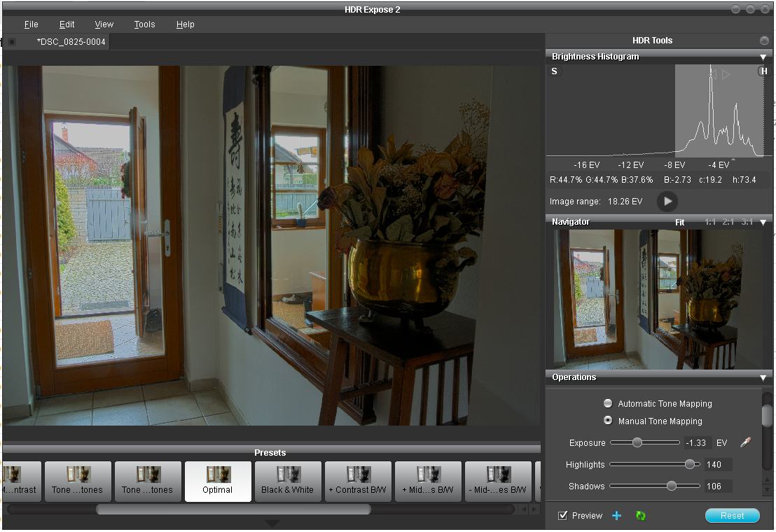Select Automatic Tone Mapping radio button
Screen dimensions: 776x532
click(x=608, y=404)
